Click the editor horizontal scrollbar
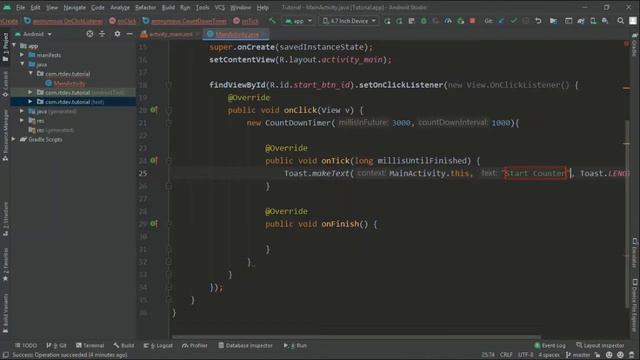Screen dimensions: 640x360 [x=356, y=337]
